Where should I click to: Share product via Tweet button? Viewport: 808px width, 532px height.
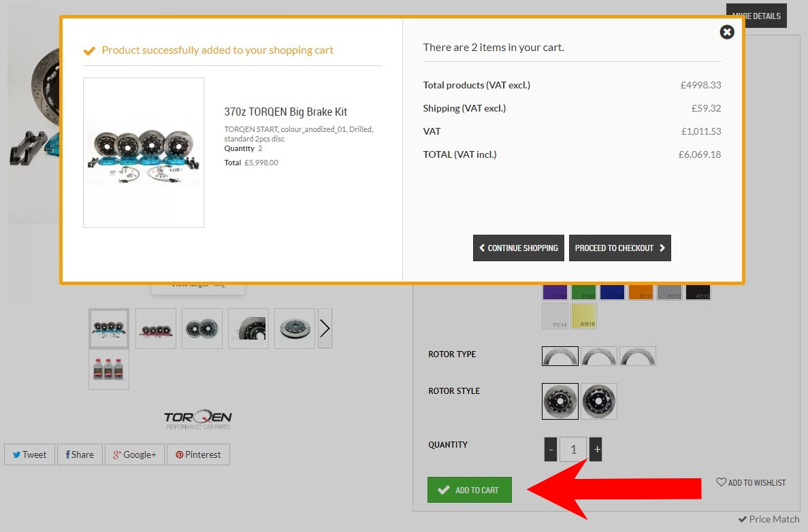(x=29, y=454)
